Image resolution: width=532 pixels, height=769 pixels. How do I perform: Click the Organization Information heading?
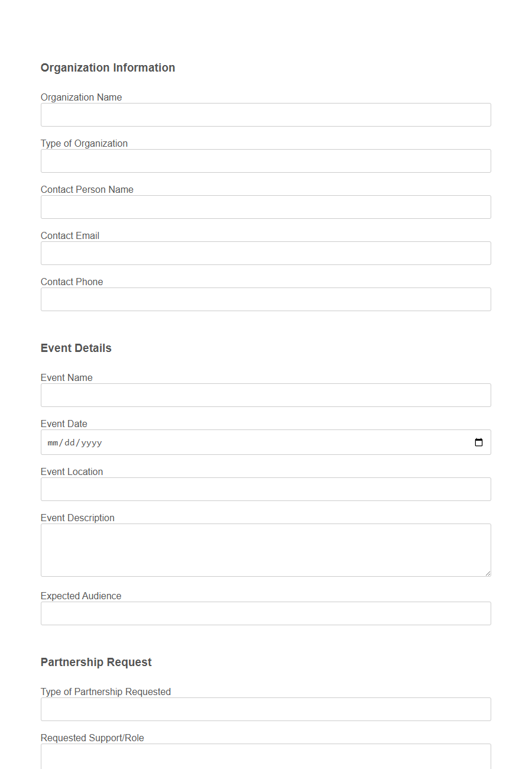108,67
